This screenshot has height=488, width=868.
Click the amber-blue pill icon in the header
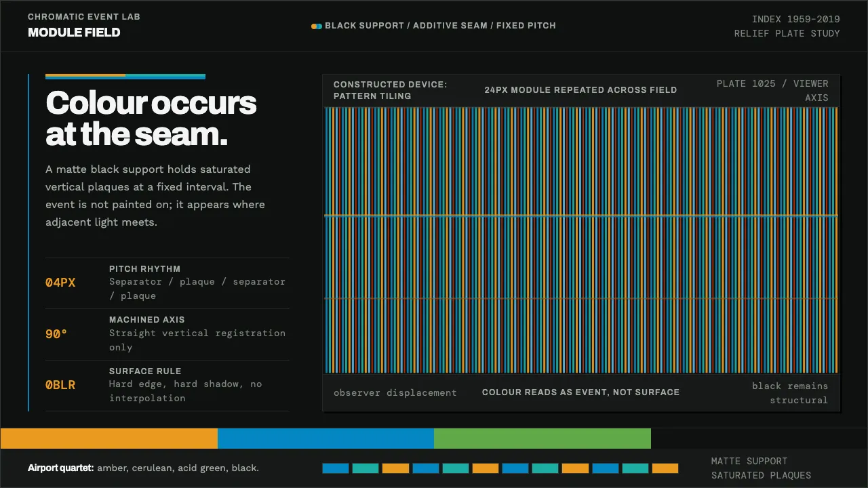tap(317, 26)
